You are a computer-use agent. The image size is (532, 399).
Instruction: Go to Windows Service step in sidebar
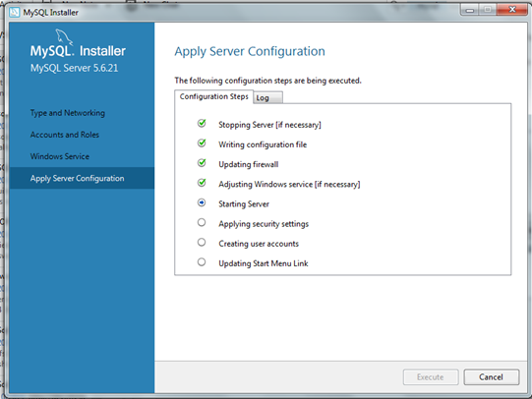pyautogui.click(x=60, y=156)
